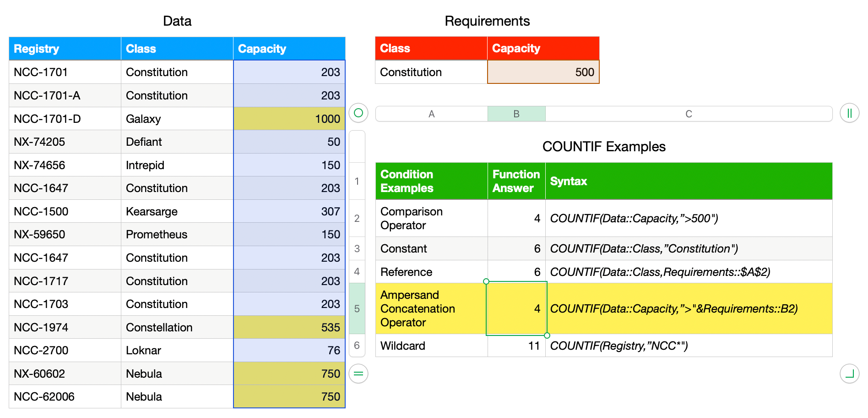Click the top-left selection handle of the selected cell
This screenshot has width=868, height=418.
(x=486, y=281)
